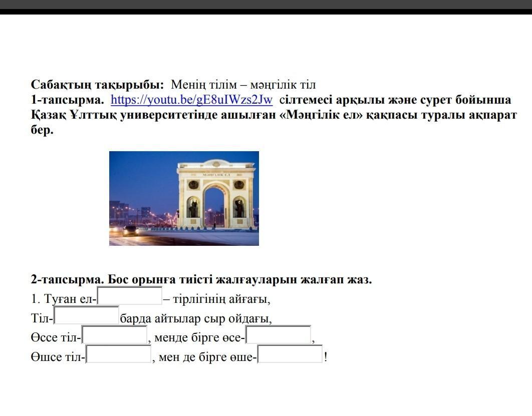Click the lesson title "Менің тілім – мәңгілік тіл"

click(243, 85)
